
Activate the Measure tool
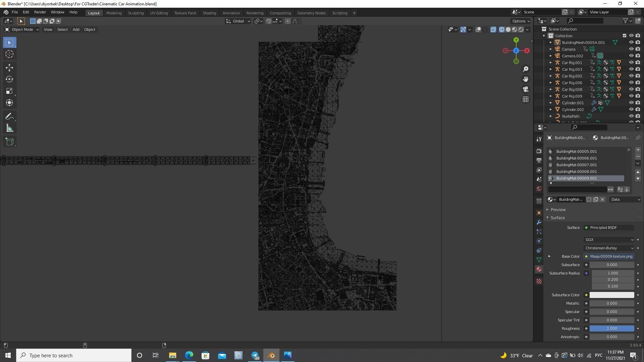(x=9, y=129)
